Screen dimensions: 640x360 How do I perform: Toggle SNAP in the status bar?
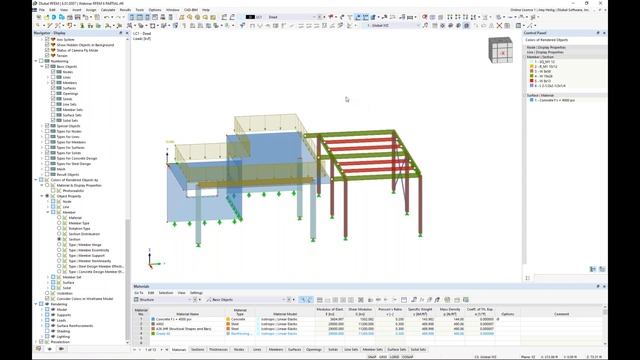(372, 357)
